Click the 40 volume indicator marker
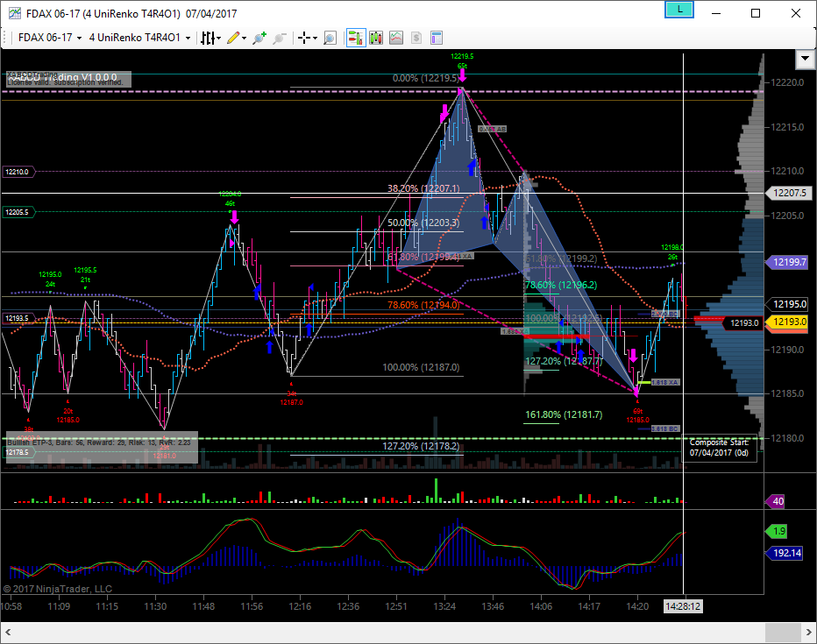The height and width of the screenshot is (644, 817). (775, 501)
